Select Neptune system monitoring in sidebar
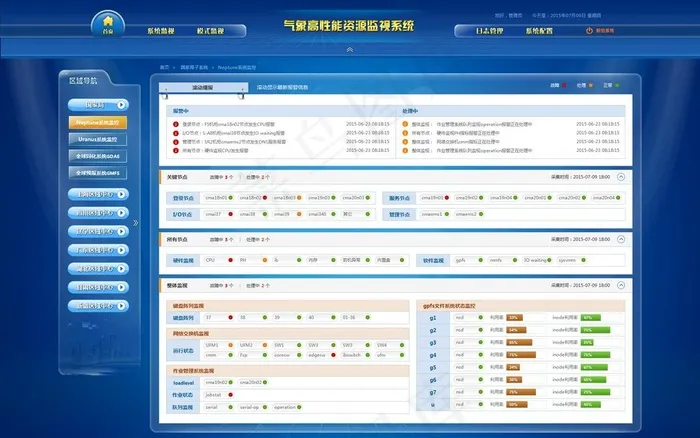 [97, 122]
